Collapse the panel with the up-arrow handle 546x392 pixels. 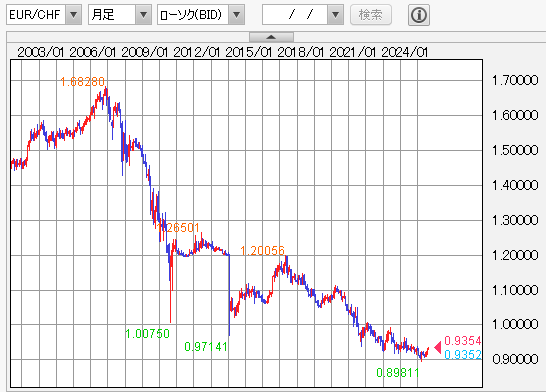271,37
